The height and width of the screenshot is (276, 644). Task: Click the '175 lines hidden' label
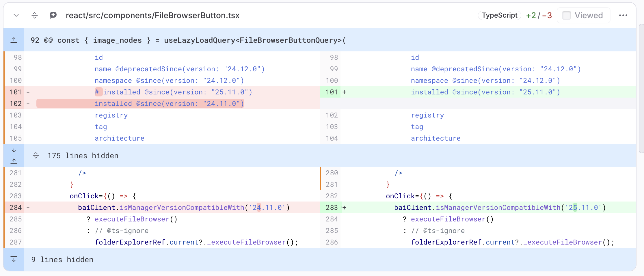tap(83, 156)
